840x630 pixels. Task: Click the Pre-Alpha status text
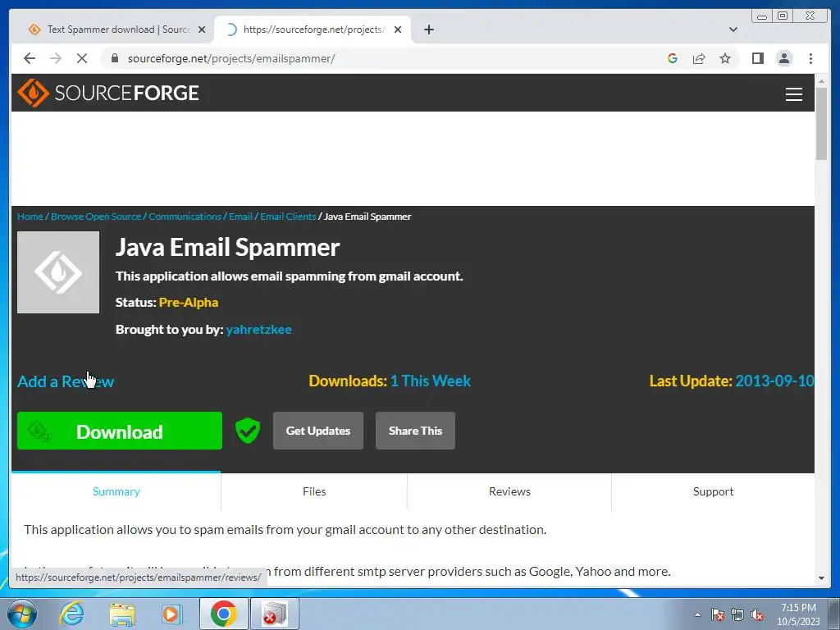(x=189, y=302)
